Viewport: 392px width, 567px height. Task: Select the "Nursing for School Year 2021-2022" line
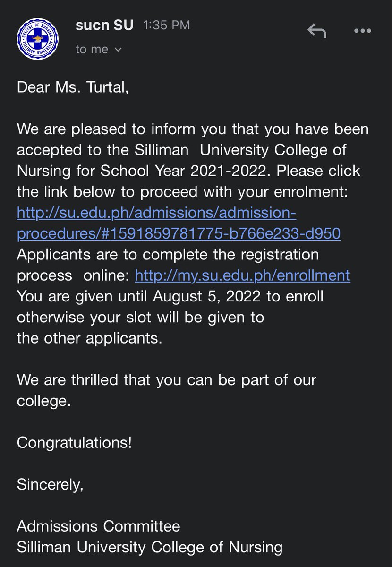(x=188, y=171)
